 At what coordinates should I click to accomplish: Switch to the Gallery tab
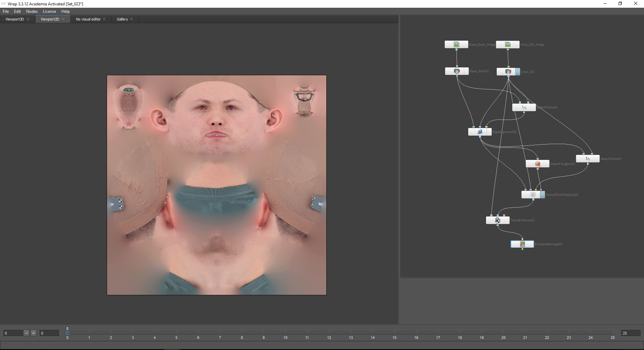pyautogui.click(x=125, y=19)
